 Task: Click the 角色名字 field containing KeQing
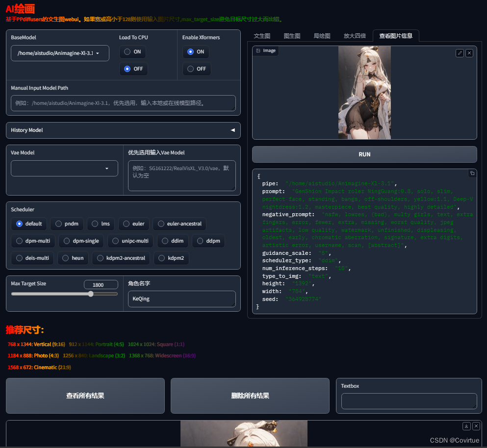click(181, 299)
